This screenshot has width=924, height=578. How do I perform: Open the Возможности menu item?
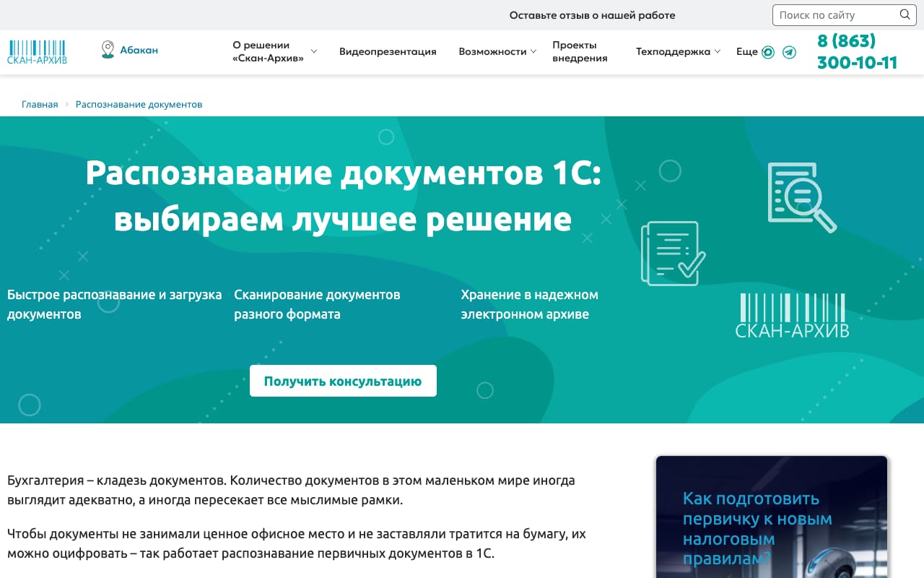(x=492, y=51)
